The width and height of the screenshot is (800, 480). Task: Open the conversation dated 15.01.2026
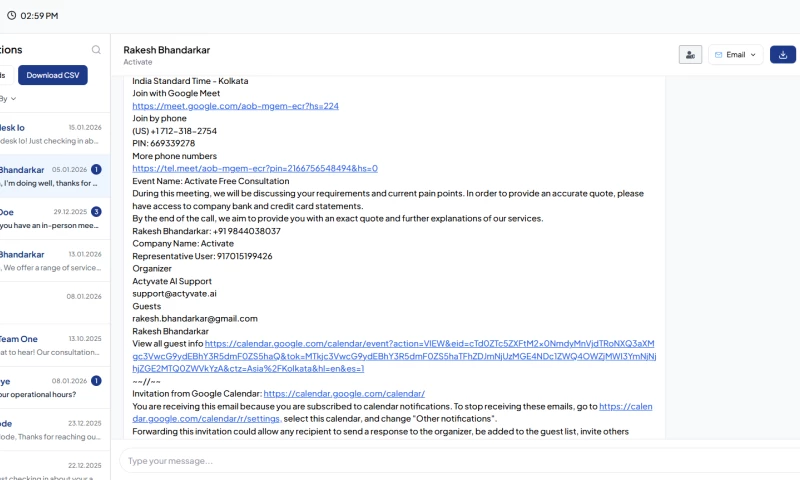[x=50, y=134]
